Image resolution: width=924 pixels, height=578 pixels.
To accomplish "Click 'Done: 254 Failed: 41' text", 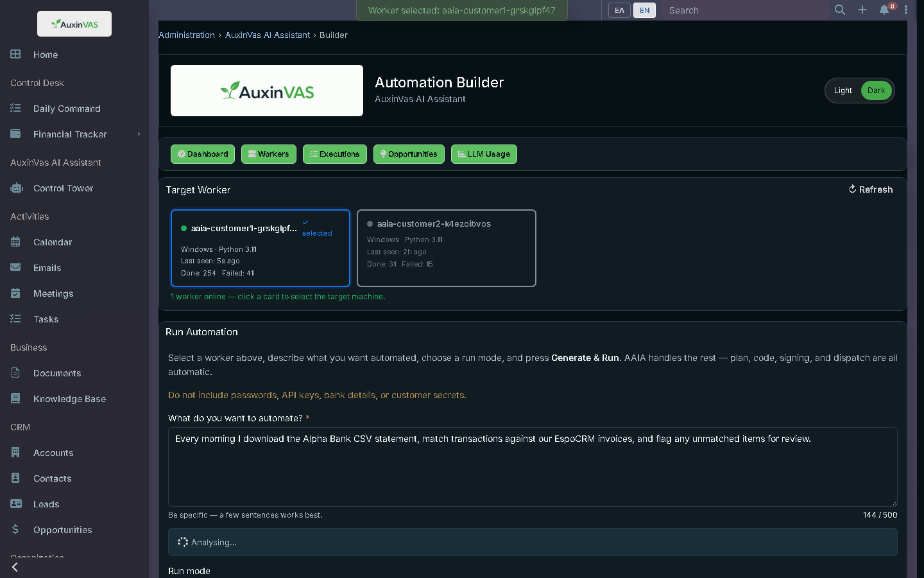I will click(218, 273).
